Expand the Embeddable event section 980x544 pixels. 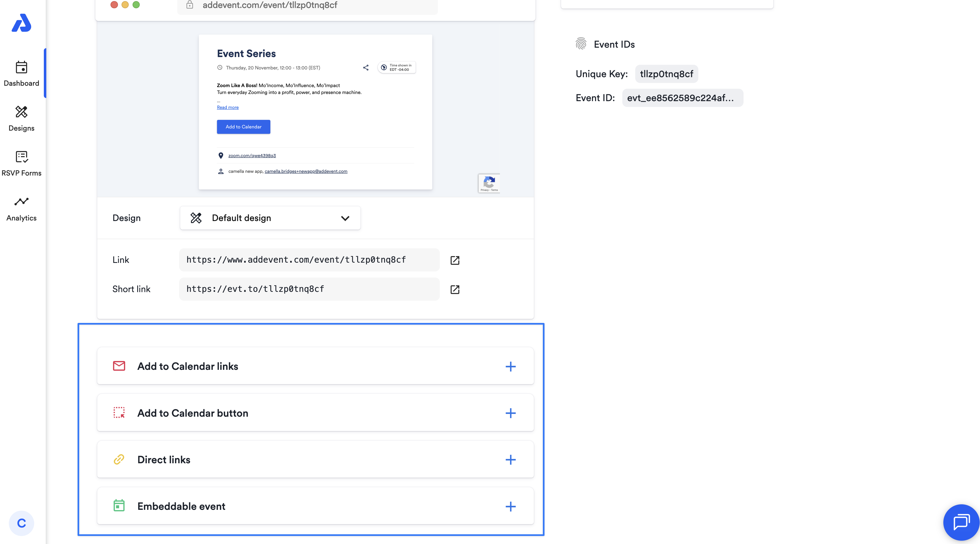(x=510, y=506)
